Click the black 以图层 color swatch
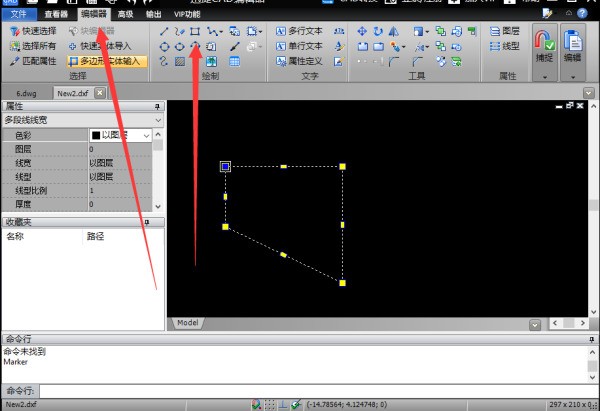Screen dimensions: 600x411 pyautogui.click(x=96, y=135)
